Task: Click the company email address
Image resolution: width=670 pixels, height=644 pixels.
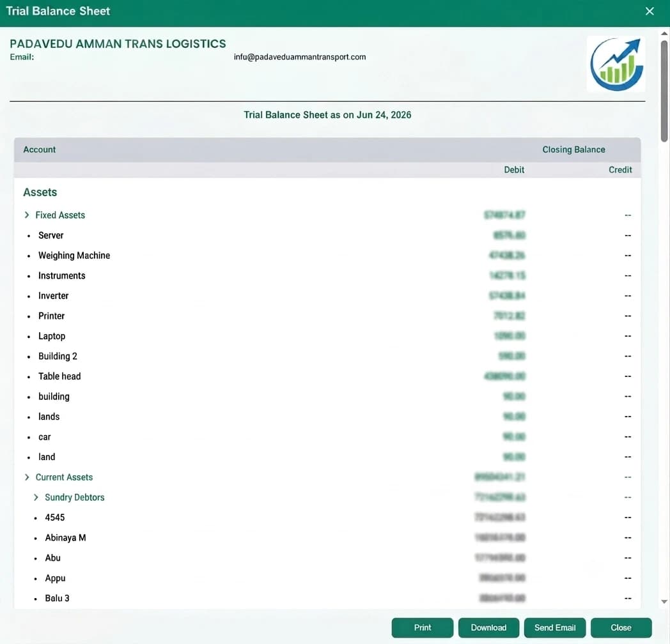Action: (x=300, y=57)
